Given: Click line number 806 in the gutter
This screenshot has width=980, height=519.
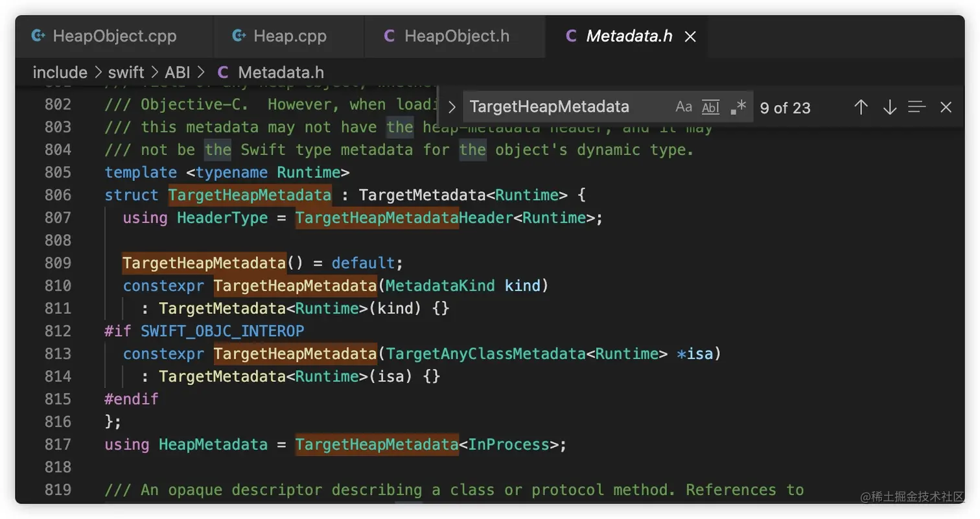Looking at the screenshot, I should click(x=58, y=195).
